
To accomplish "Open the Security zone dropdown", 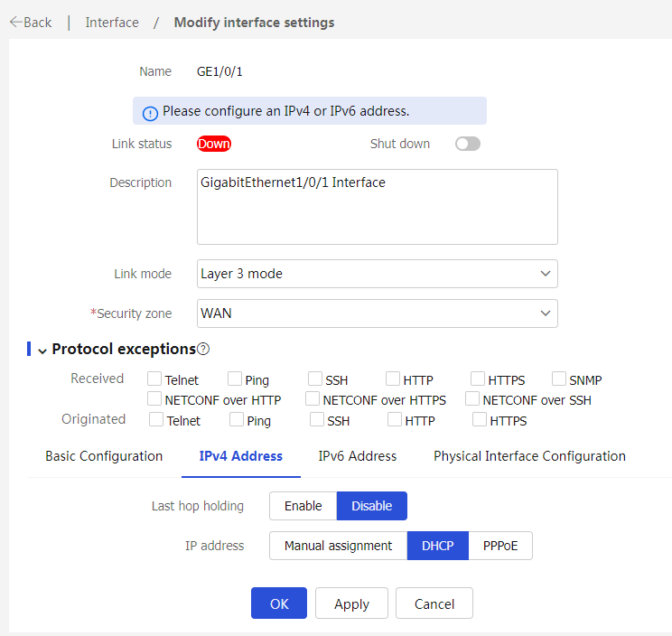I will click(378, 313).
